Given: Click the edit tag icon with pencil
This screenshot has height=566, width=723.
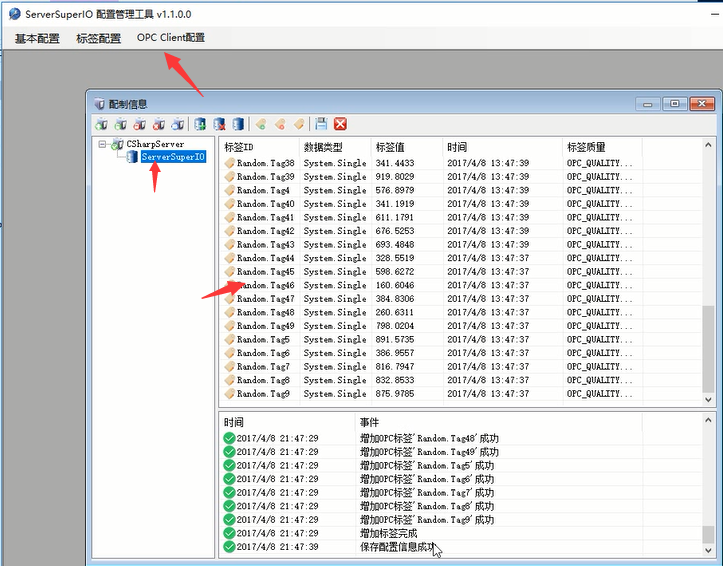Looking at the screenshot, I should [x=299, y=124].
